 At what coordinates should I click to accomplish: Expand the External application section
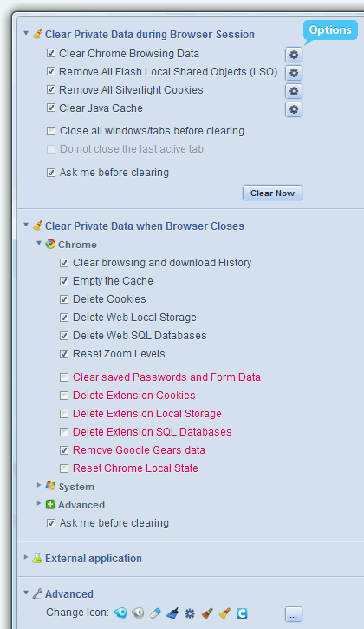click(x=26, y=557)
